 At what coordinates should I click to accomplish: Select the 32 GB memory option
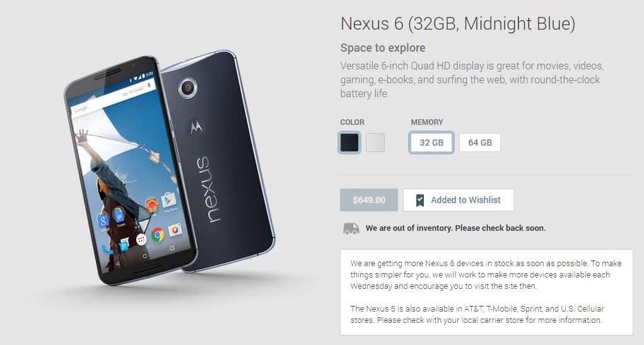431,143
